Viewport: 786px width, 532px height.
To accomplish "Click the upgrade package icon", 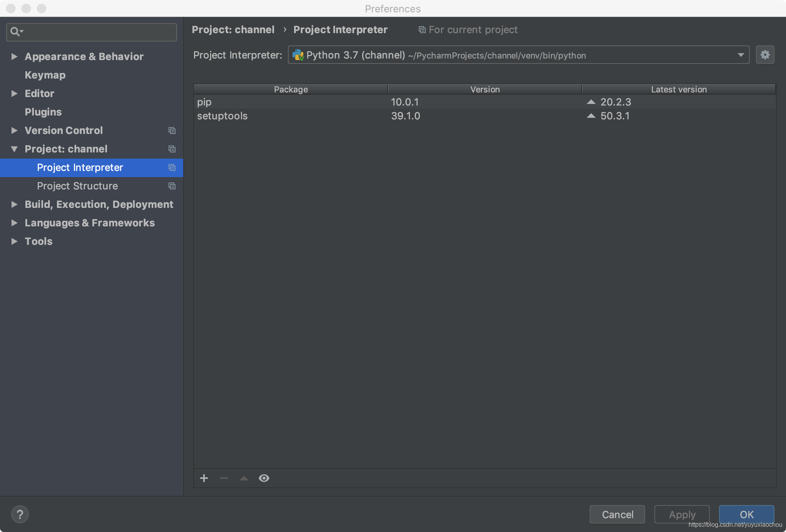I will click(244, 478).
